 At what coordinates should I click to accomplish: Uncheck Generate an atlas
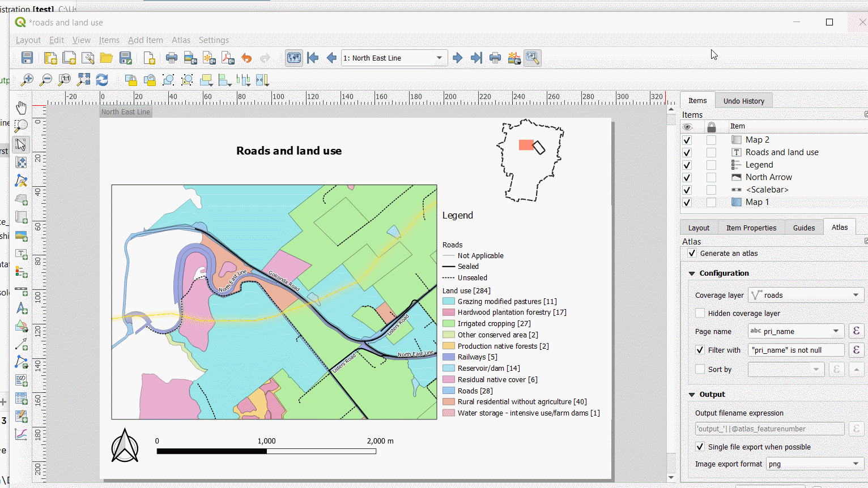point(692,253)
